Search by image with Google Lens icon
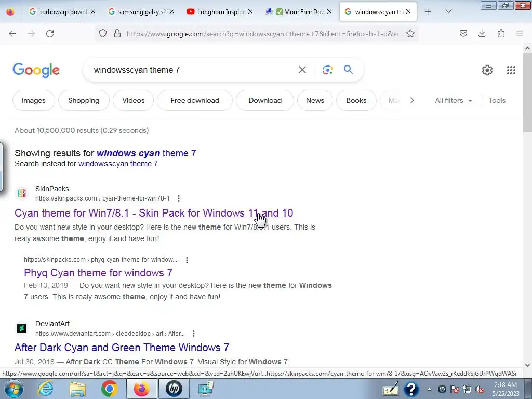The image size is (532, 399). [327, 70]
